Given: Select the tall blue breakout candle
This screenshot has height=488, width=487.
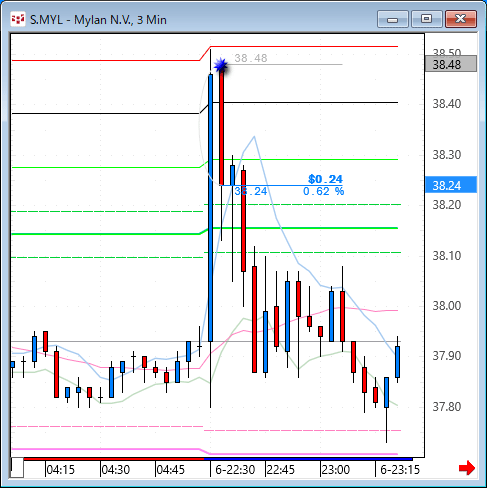Looking at the screenshot, I should [210, 208].
